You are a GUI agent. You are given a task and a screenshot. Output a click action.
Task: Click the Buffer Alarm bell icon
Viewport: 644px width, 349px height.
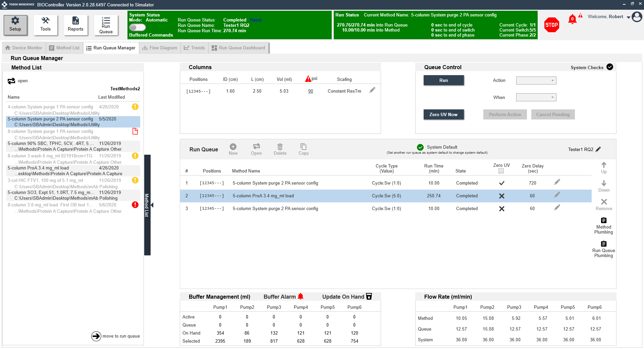301,296
